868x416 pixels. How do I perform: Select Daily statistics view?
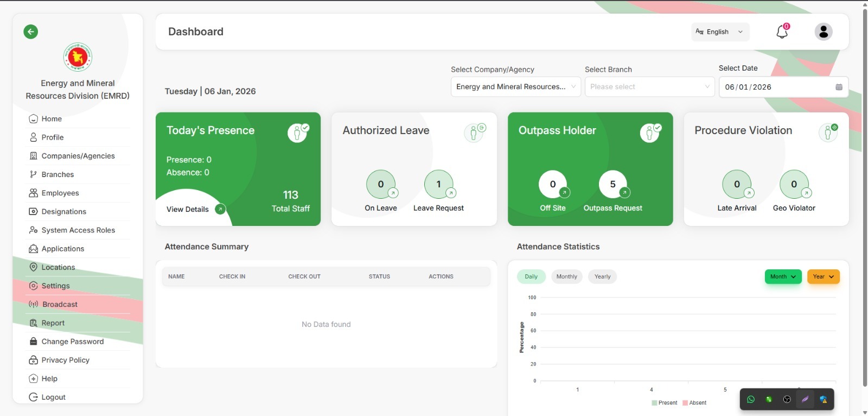pos(531,276)
